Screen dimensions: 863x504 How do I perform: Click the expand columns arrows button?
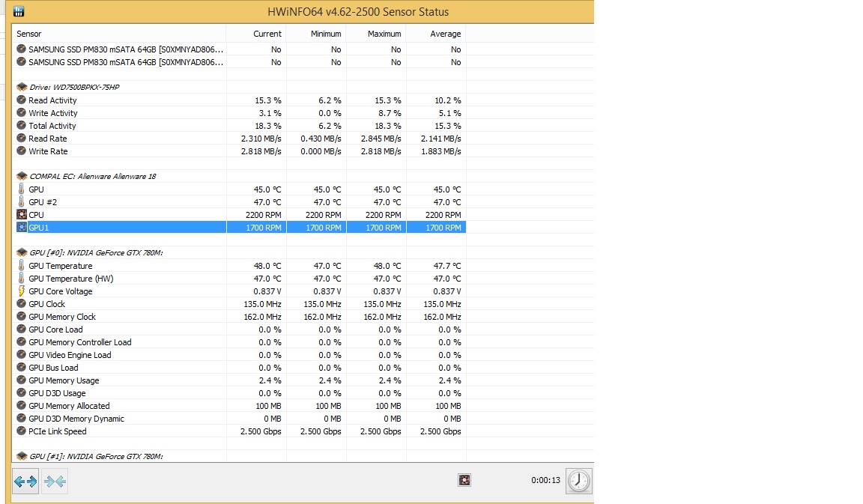pos(26,482)
